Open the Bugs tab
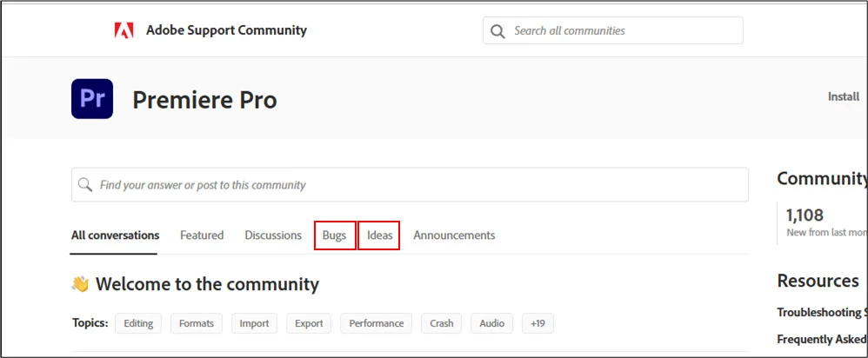 click(x=334, y=235)
